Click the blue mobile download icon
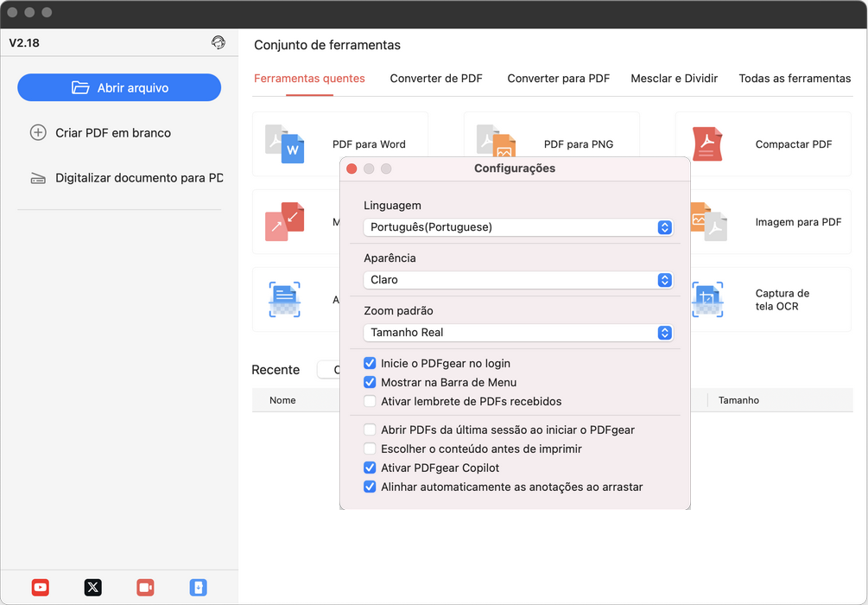868x605 pixels. (x=199, y=588)
